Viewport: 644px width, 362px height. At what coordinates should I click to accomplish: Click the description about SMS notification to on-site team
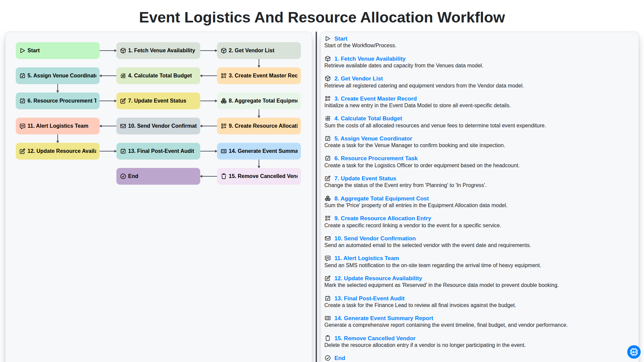[433, 265]
